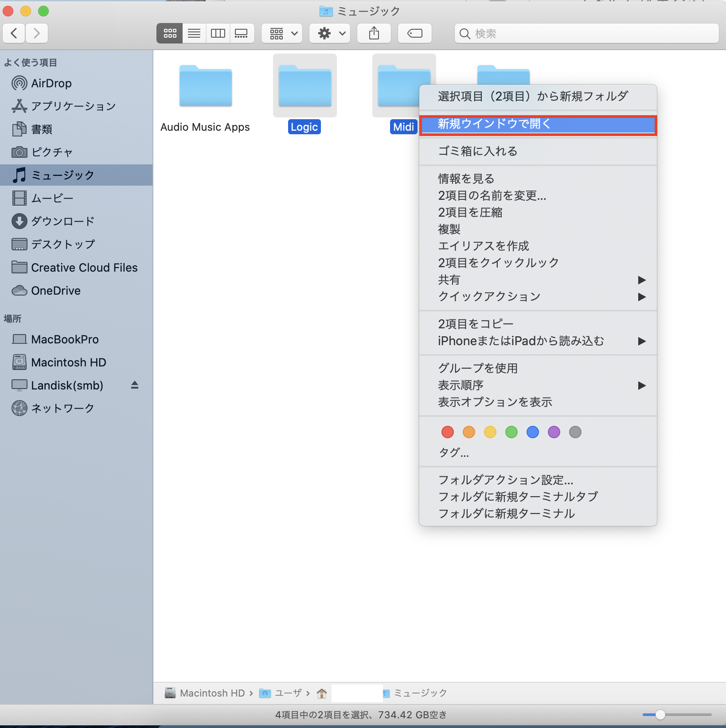Switch to icon view in toolbar
The width and height of the screenshot is (726, 728).
[170, 33]
